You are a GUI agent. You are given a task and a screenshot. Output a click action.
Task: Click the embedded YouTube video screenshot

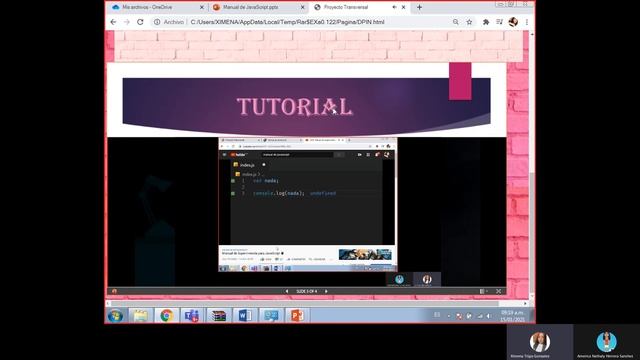tap(307, 204)
